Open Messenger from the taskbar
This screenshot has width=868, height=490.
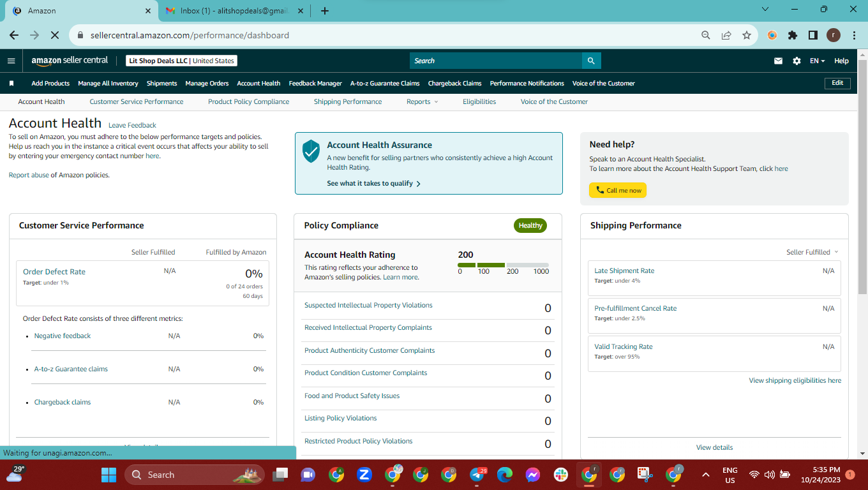point(533,475)
